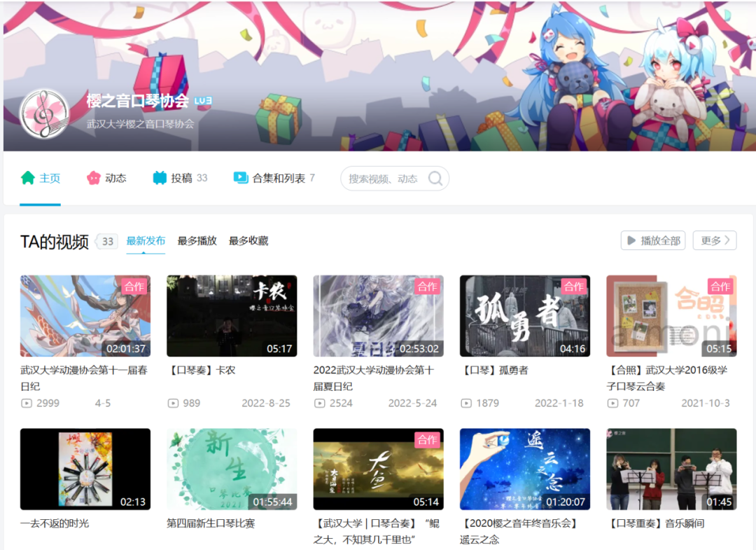Click the pink 动态 icon
Screen dimensions: 756x550
pos(94,178)
